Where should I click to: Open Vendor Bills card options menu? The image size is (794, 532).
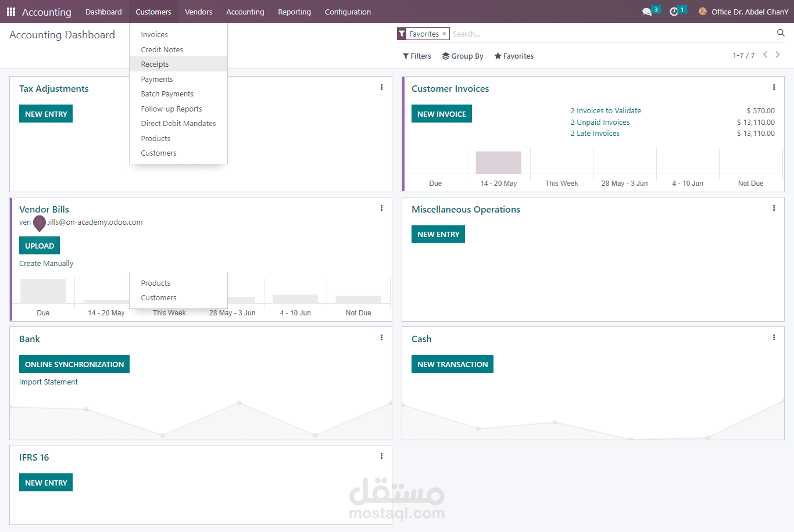click(381, 208)
